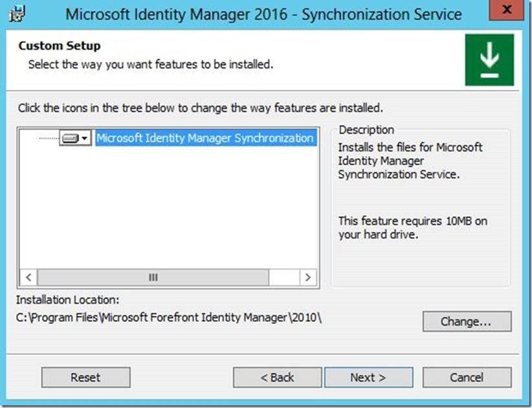The height and width of the screenshot is (408, 532).
Task: Click the right arrow of the horizontal scrollbar
Action: (x=308, y=277)
